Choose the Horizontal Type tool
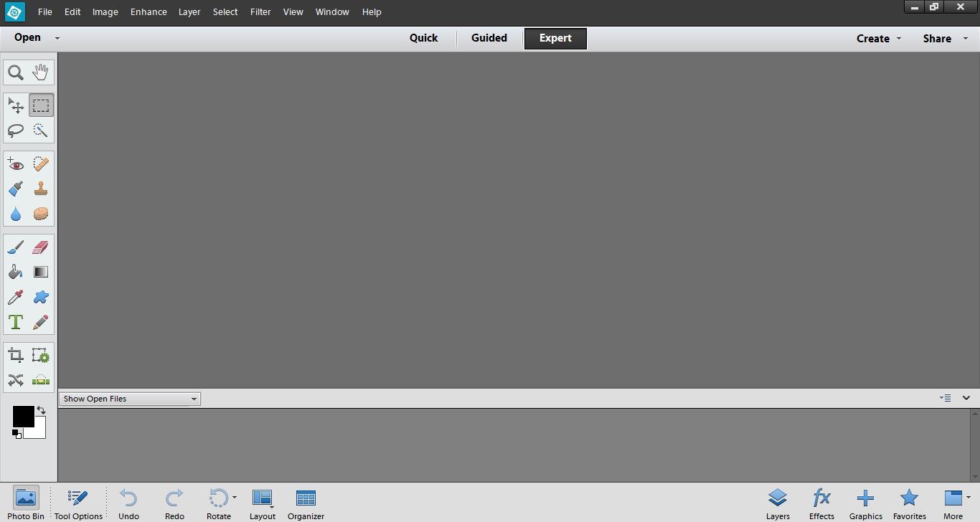 point(15,321)
